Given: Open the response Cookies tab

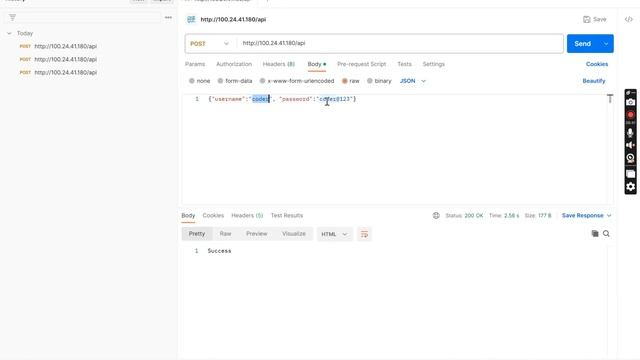Looking at the screenshot, I should coord(213,216).
